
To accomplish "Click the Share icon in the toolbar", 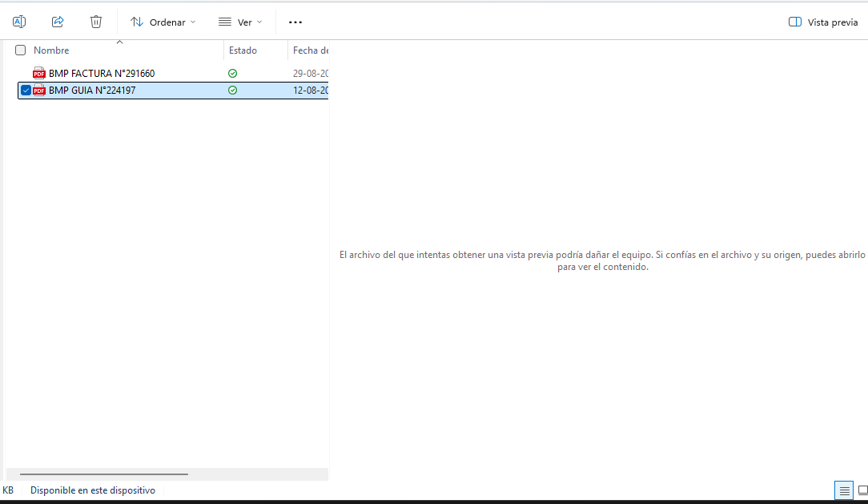I will coord(57,22).
